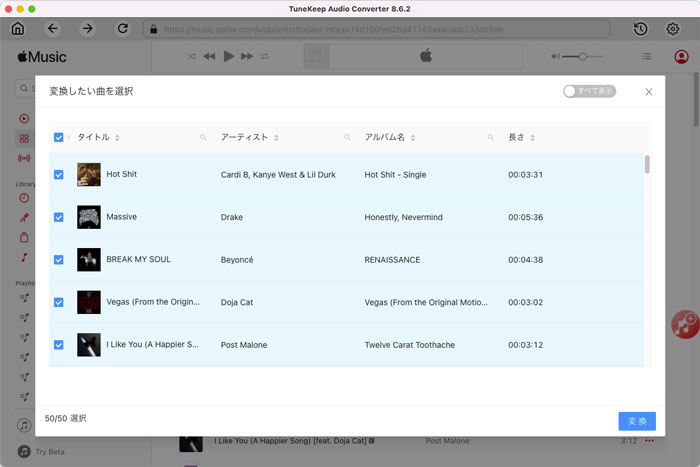Image resolution: width=700 pixels, height=467 pixels.
Task: Open the Apple Music queue list icon
Action: (646, 56)
